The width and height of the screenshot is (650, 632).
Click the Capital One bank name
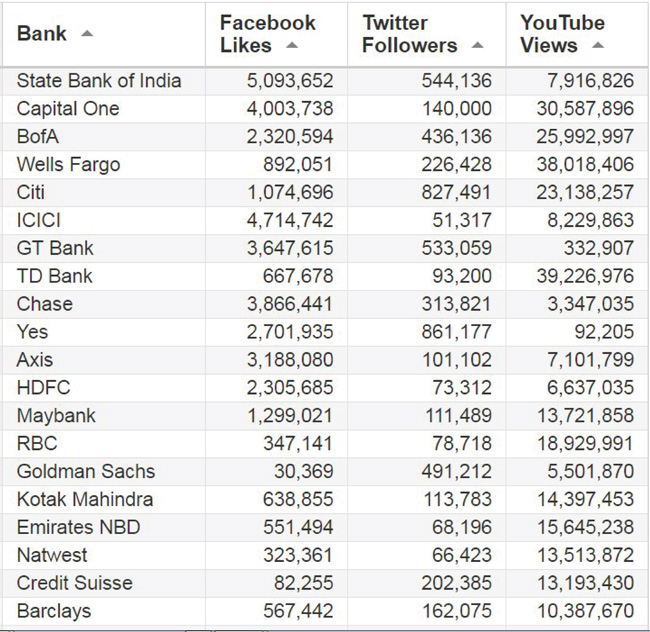point(68,109)
